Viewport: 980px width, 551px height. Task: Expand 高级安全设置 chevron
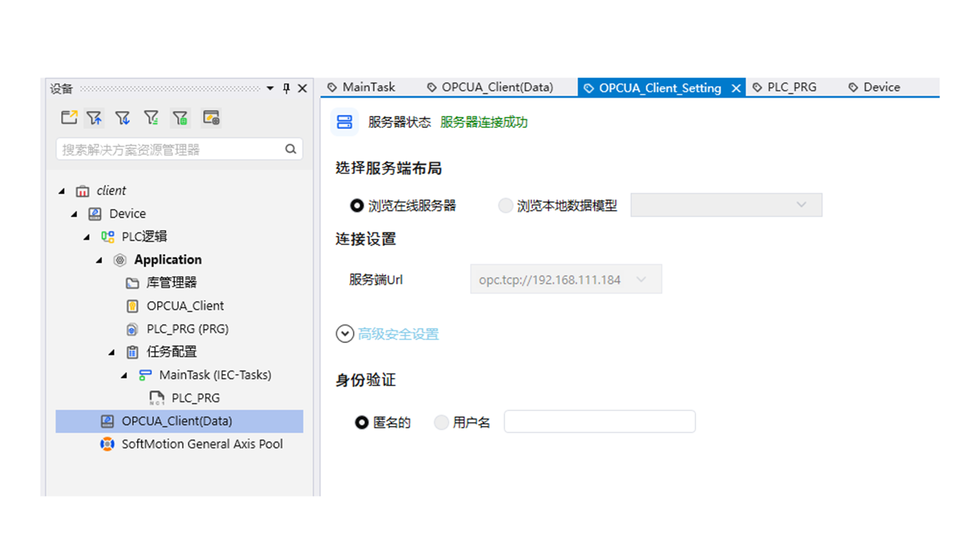click(x=345, y=334)
